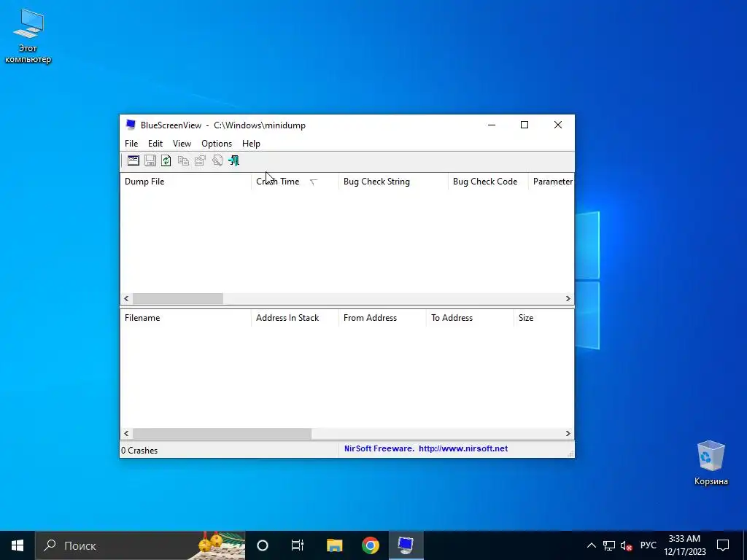Click the upper pane horizontal scrollbar thumb
This screenshot has width=747, height=560.
(x=178, y=298)
